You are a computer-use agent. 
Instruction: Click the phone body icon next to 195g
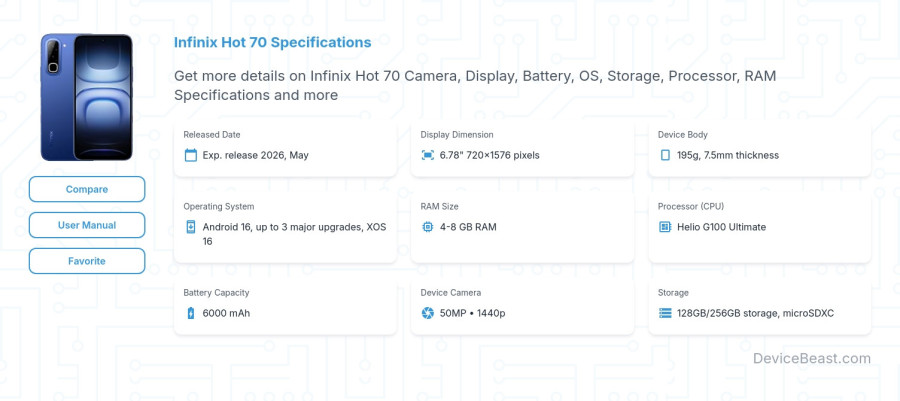point(665,155)
